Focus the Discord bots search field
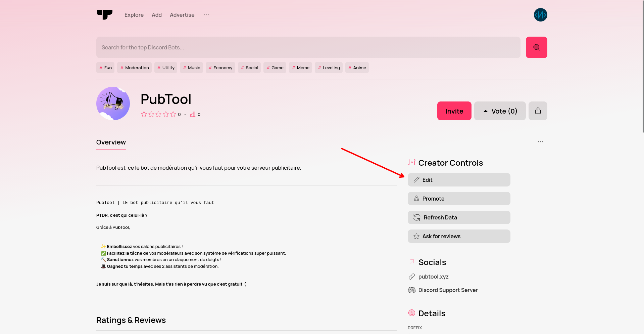The image size is (644, 334). tap(308, 47)
